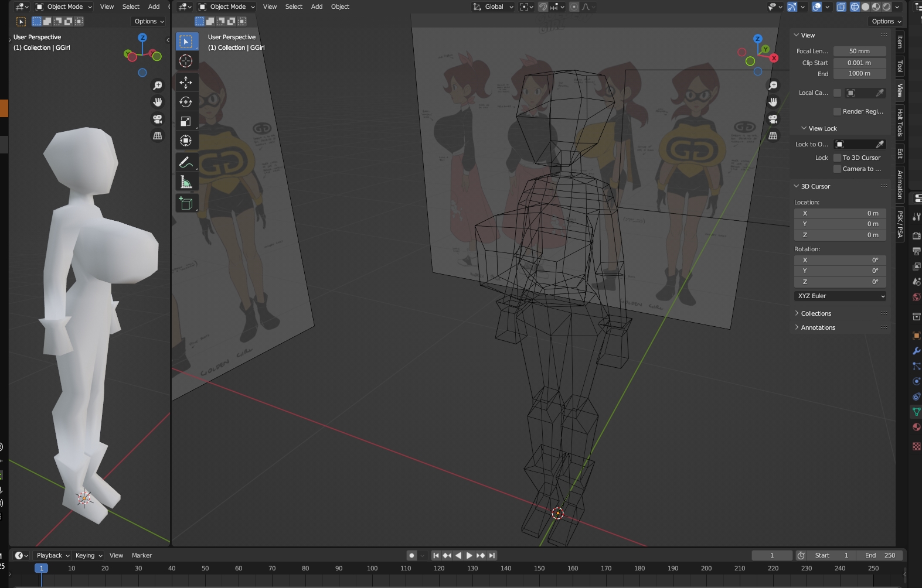The width and height of the screenshot is (922, 588).
Task: Click the pan hand icon in main viewport
Action: coord(773,102)
